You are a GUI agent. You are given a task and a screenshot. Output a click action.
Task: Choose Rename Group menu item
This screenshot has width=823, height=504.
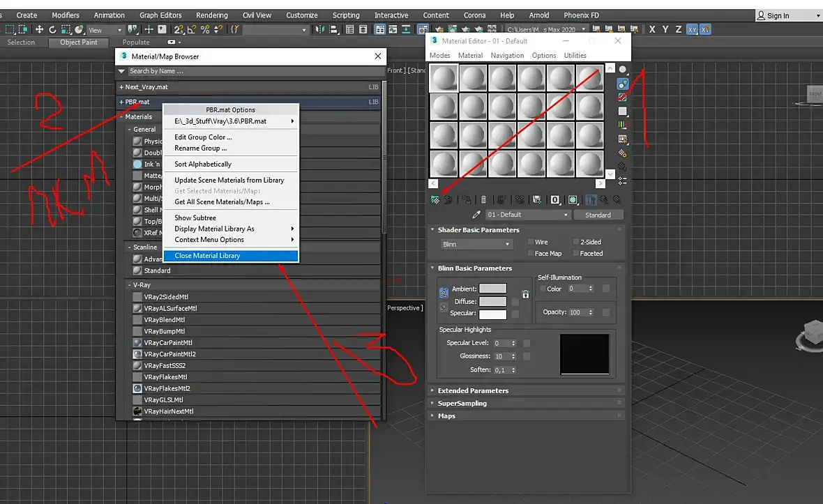[230, 148]
